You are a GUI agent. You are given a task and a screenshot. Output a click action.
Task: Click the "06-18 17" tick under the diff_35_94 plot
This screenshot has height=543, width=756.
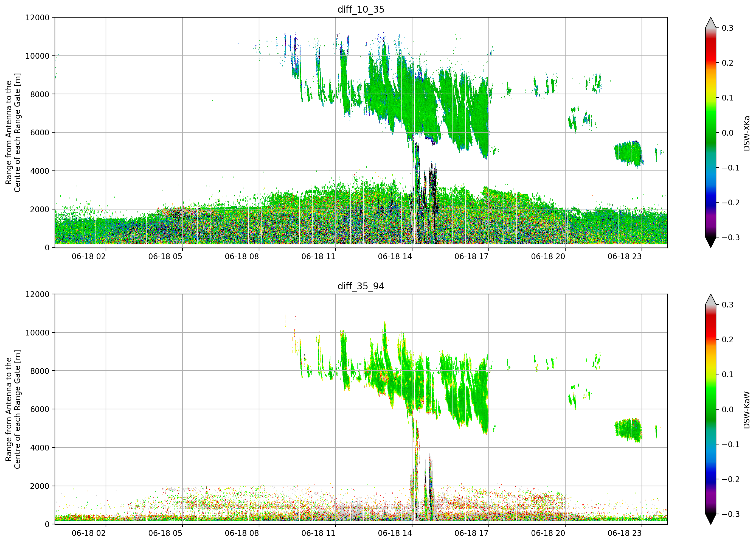coord(471,533)
